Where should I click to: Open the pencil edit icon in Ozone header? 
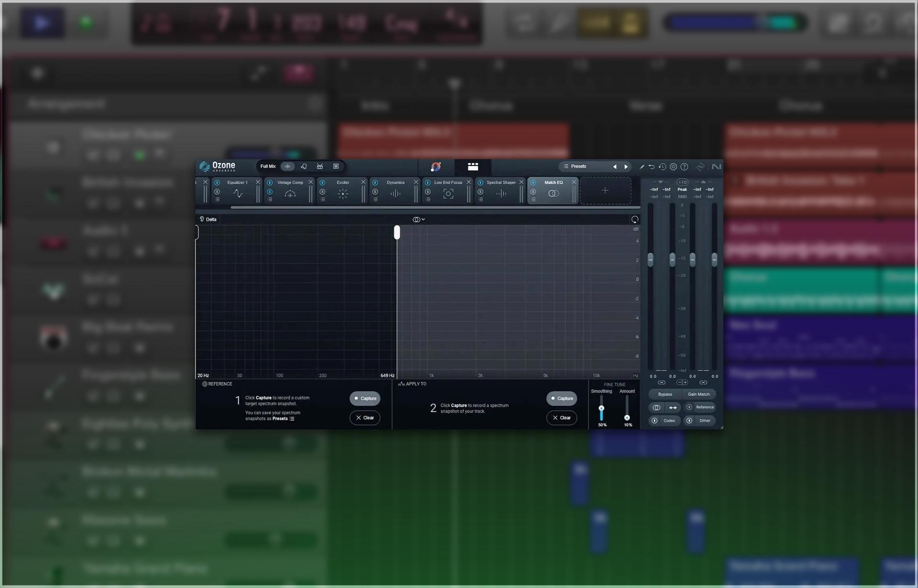(x=642, y=167)
